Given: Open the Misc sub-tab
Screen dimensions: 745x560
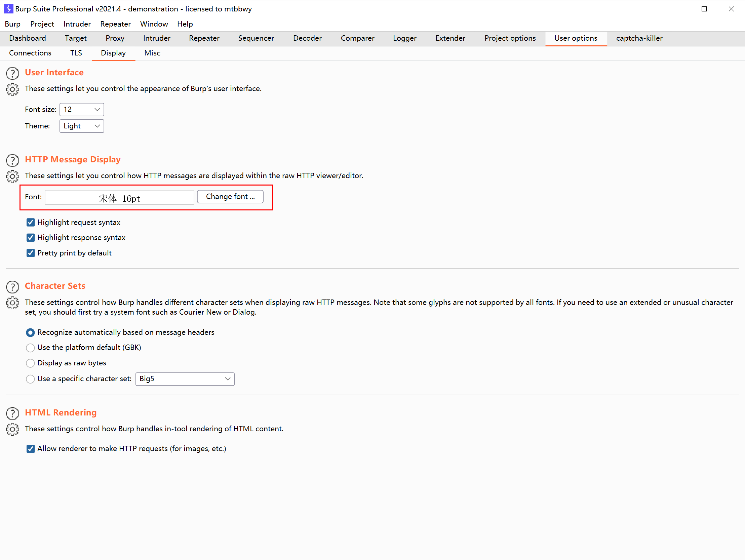Looking at the screenshot, I should [x=152, y=53].
